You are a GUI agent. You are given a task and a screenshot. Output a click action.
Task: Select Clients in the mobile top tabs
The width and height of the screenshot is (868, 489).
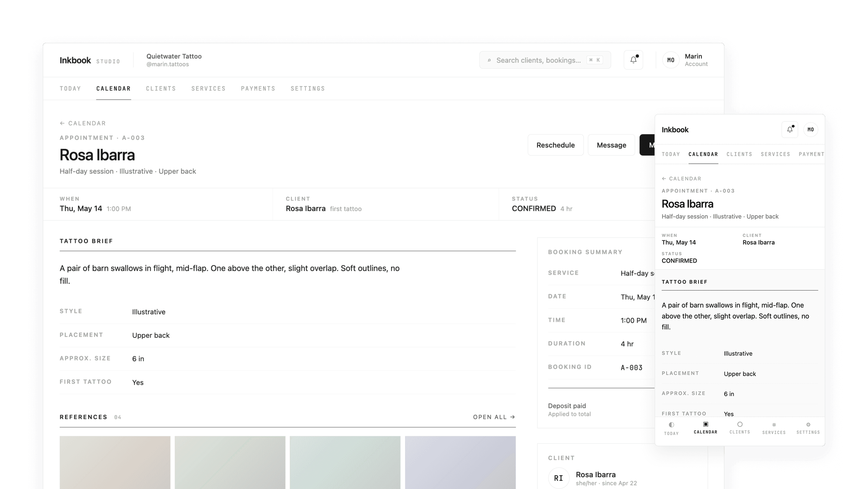tap(739, 154)
